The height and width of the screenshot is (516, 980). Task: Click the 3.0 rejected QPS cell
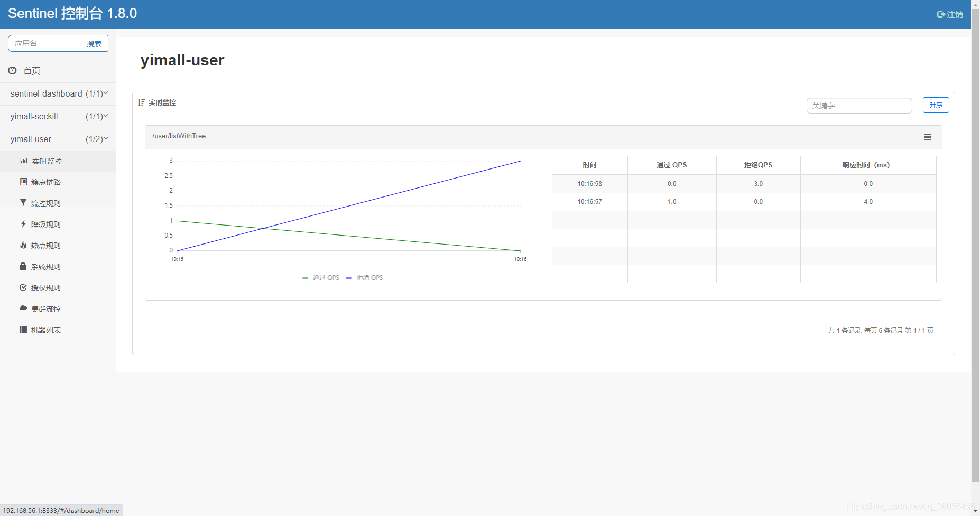click(758, 184)
